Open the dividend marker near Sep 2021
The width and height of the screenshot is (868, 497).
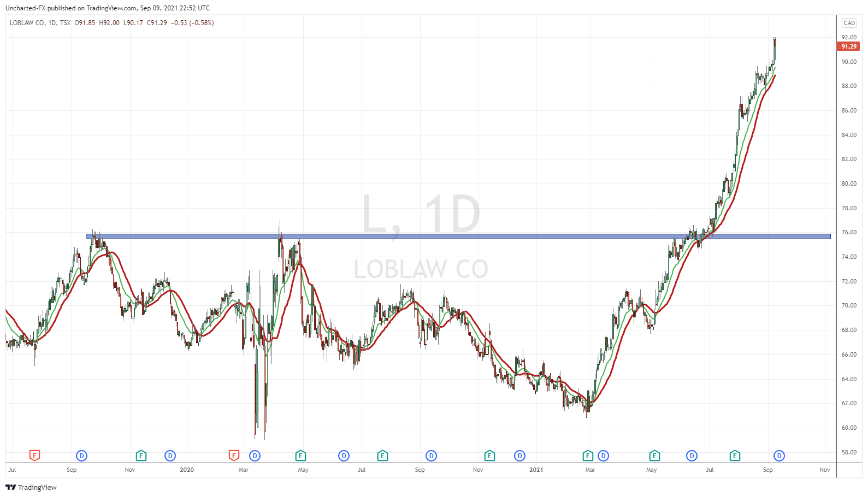point(779,455)
